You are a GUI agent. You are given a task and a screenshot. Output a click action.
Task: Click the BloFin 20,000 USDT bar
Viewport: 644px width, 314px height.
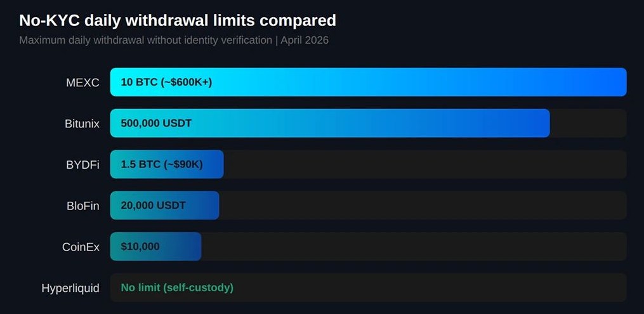(164, 206)
